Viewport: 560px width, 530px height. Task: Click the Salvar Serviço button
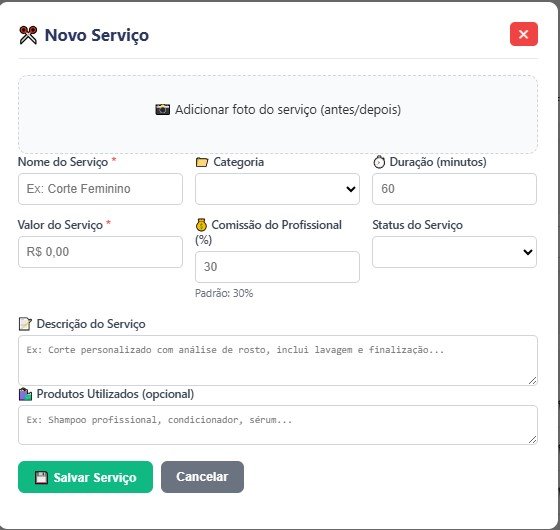(x=85, y=477)
